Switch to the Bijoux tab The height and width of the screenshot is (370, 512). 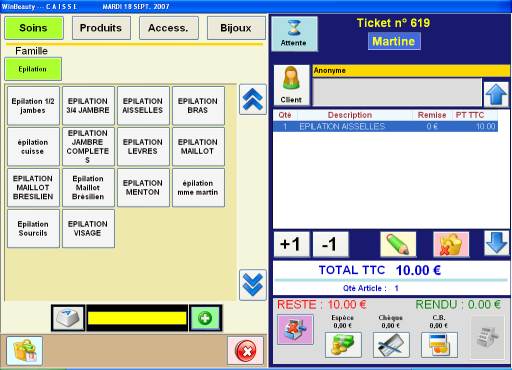(x=236, y=28)
